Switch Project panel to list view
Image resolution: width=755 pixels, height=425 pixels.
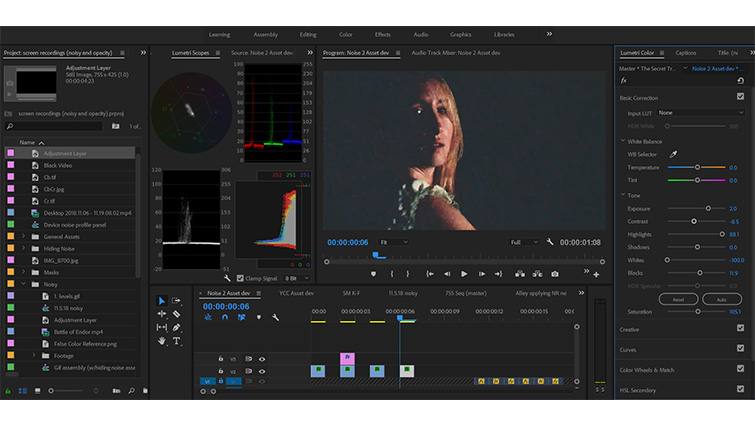coord(23,391)
